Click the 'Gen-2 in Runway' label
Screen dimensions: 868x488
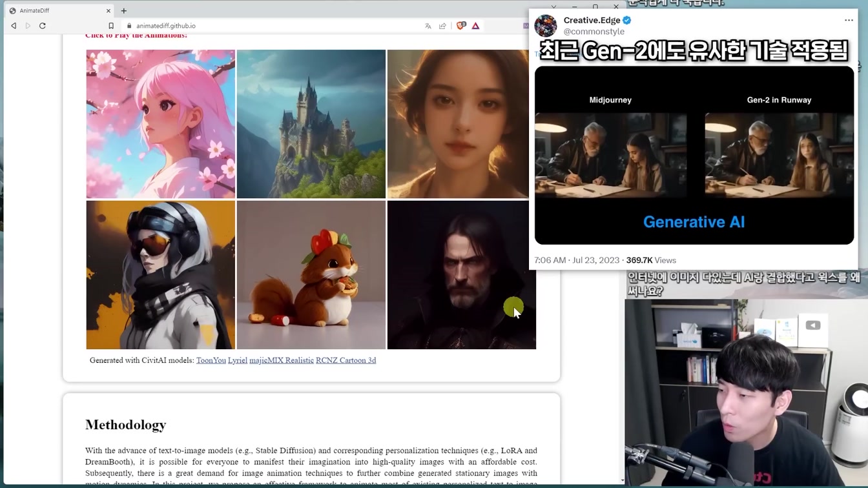[x=779, y=100]
